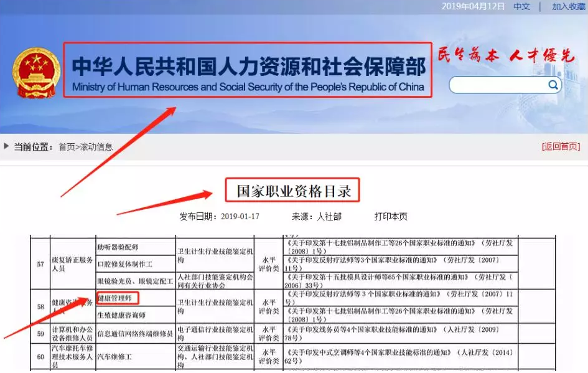Click category cell 汽车摩托车修理技术服务人员
The image size is (588, 373).
tap(72, 356)
